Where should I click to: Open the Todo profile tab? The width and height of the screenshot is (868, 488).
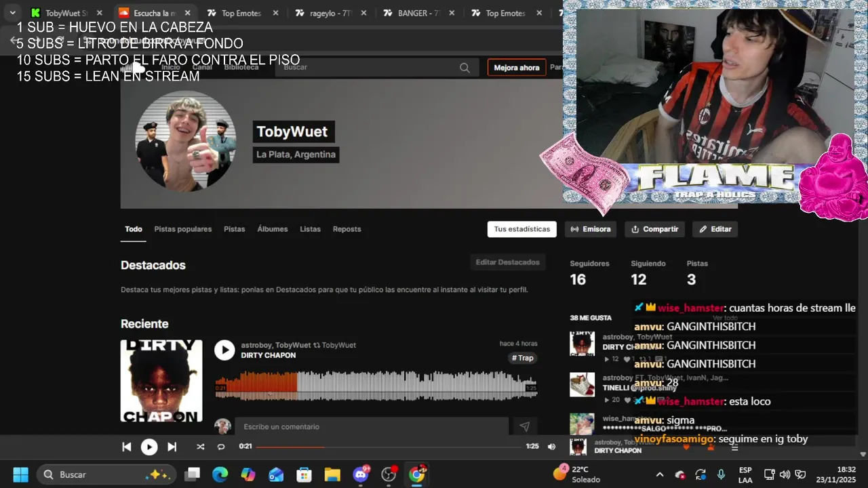pyautogui.click(x=134, y=229)
